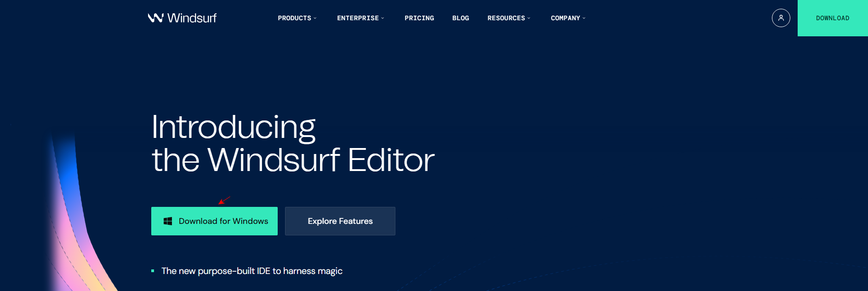This screenshot has width=868, height=291.
Task: Open the Products navigation menu
Action: tap(294, 18)
